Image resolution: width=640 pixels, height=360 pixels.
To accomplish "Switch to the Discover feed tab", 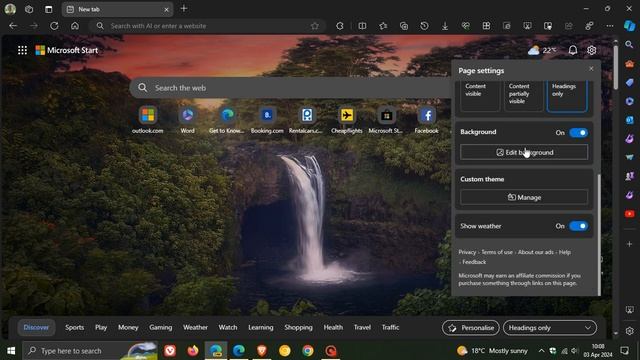I will 36,327.
